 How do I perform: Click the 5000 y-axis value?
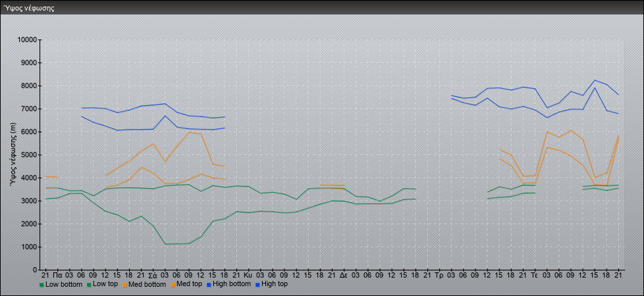pyautogui.click(x=29, y=155)
